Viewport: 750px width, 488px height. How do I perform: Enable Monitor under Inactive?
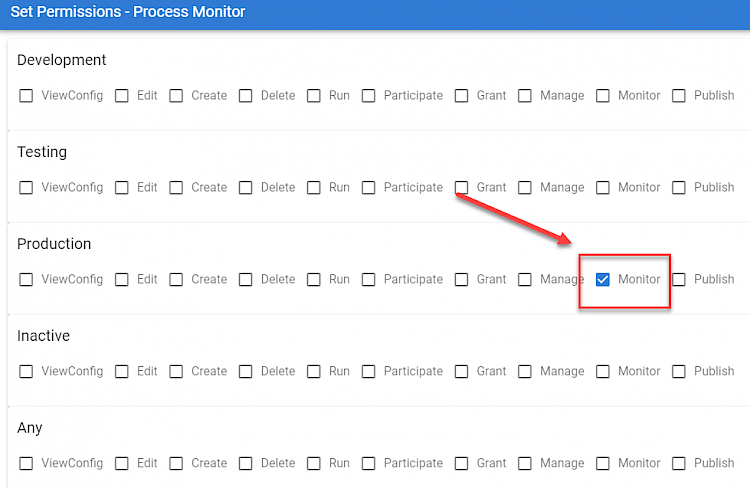tap(603, 371)
